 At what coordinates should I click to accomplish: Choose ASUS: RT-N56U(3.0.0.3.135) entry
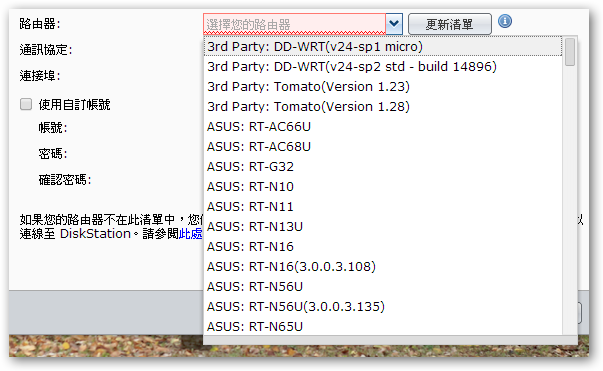[383, 306]
